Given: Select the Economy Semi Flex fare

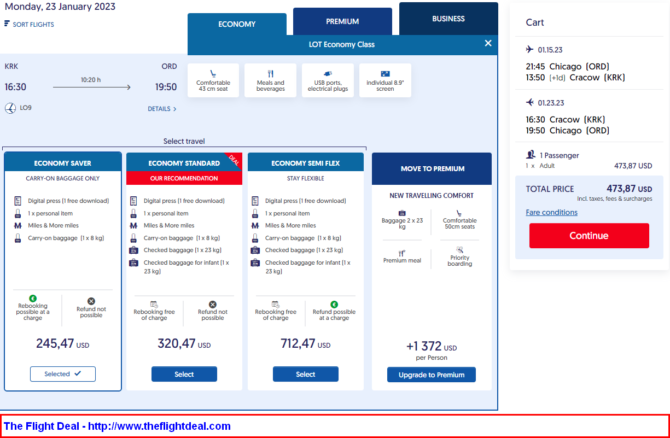Looking at the screenshot, I should pyautogui.click(x=306, y=374).
